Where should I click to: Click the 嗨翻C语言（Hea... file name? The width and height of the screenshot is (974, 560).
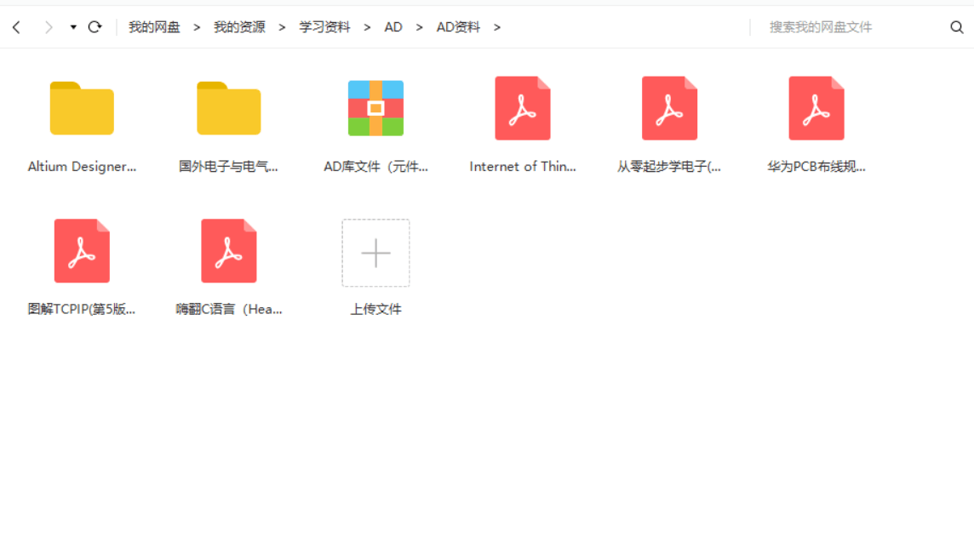point(228,309)
